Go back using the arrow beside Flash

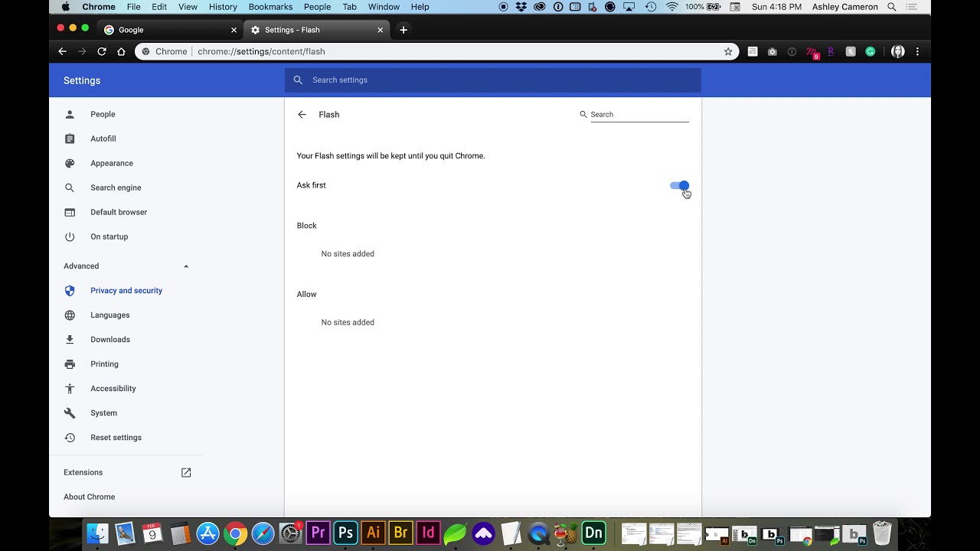click(302, 115)
